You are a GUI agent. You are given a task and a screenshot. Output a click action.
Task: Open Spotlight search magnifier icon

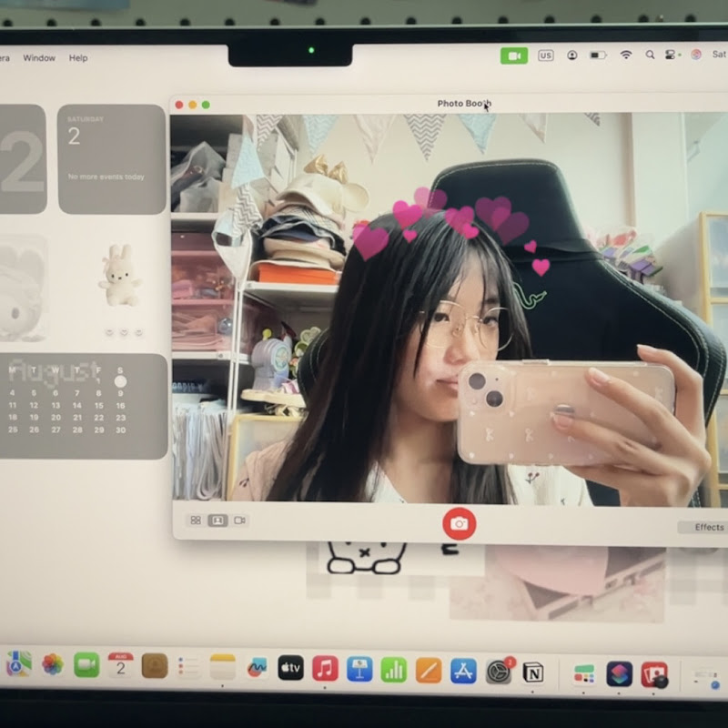(650, 56)
